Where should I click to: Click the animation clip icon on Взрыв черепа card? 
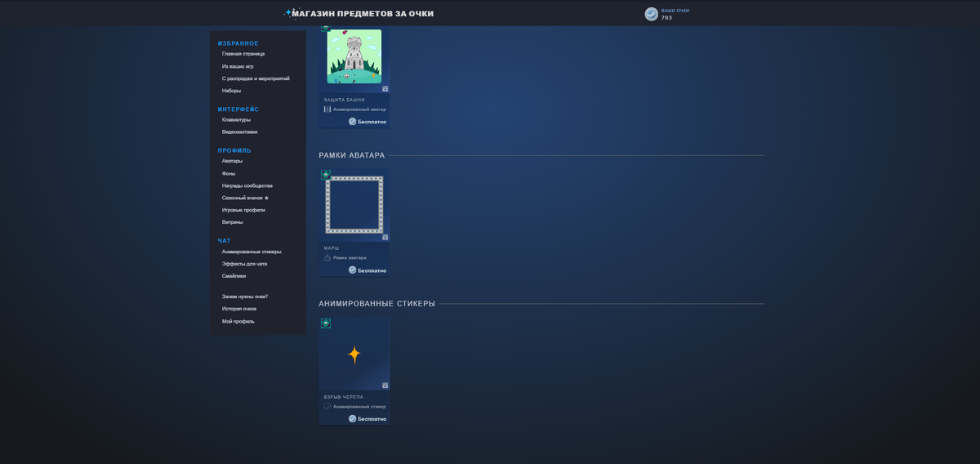[x=385, y=386]
